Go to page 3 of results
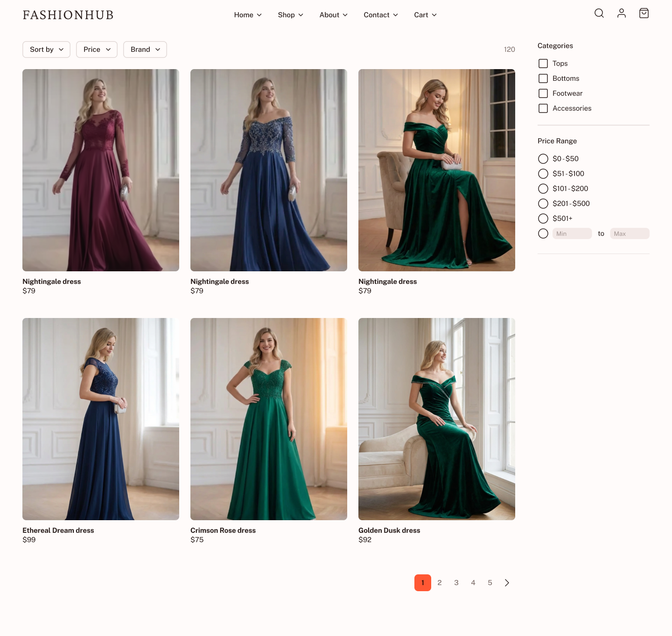 coord(456,582)
